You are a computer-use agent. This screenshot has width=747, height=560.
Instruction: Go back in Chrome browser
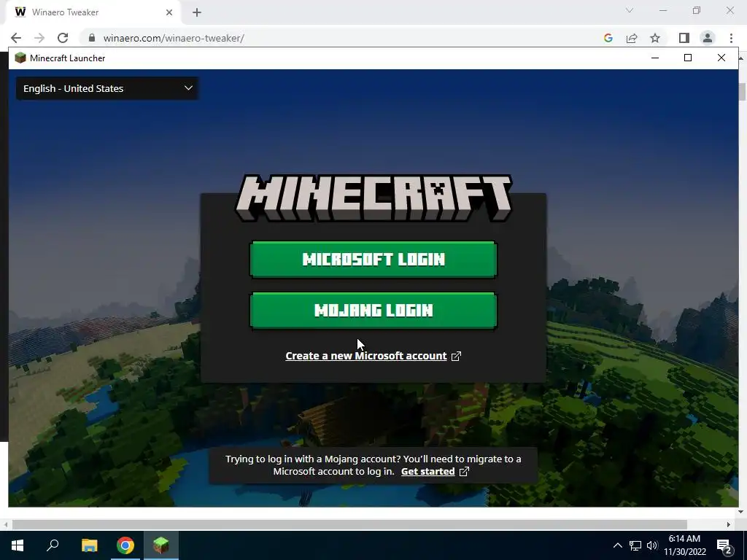coord(16,38)
